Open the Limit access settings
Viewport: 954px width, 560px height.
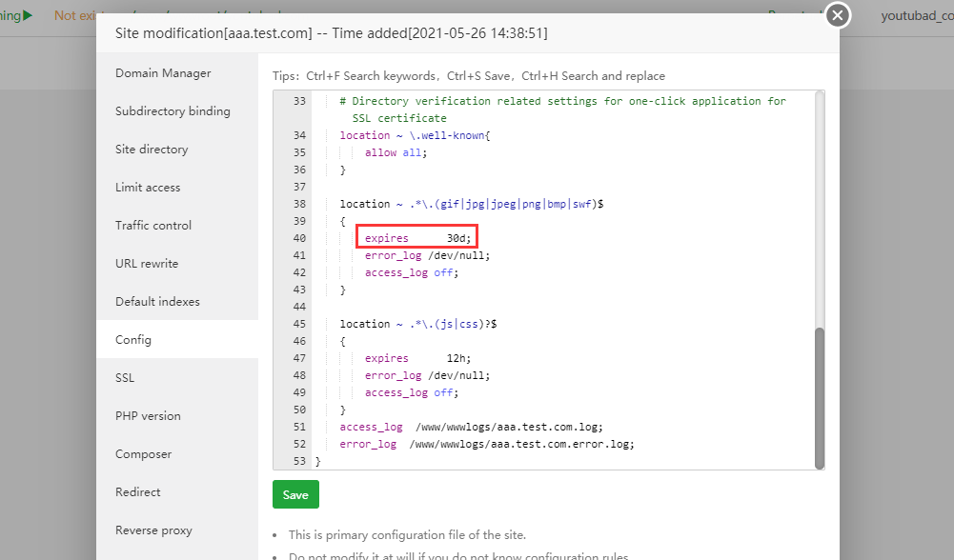(148, 188)
